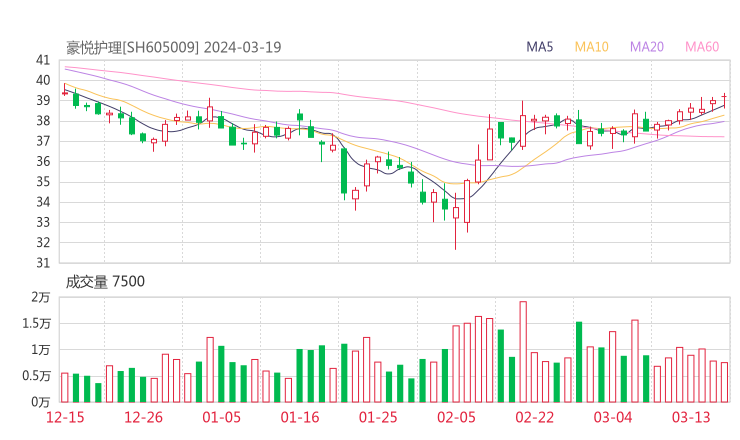Click the 0万 volume axis label
Image resolution: width=740 pixels, height=440 pixels.
click(41, 402)
